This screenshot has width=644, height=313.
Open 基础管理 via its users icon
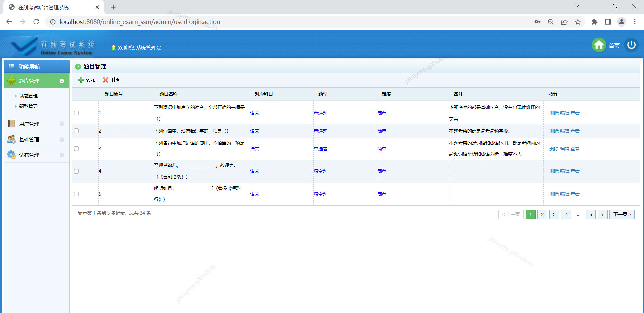point(11,139)
